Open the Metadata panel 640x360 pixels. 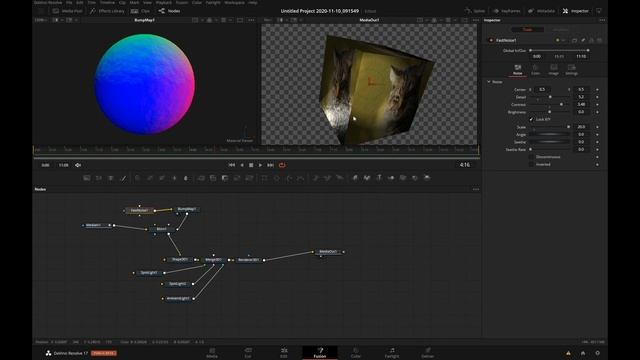coord(541,11)
